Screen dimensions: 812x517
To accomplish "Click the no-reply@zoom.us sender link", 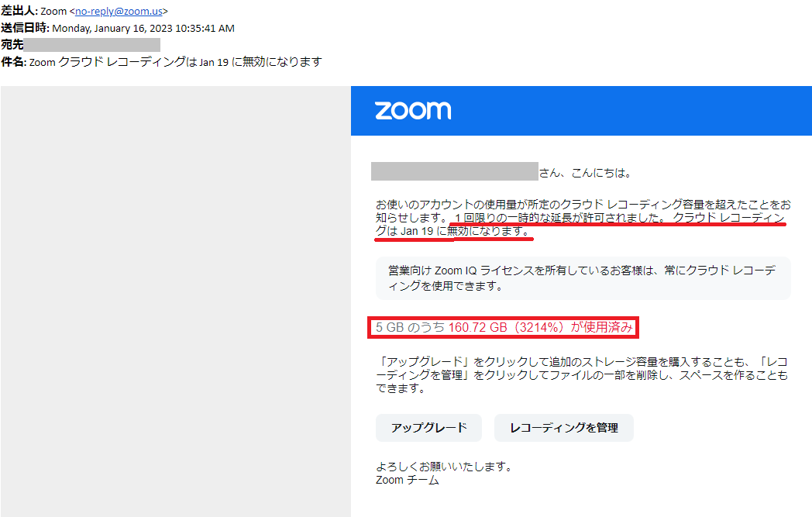I will click(x=119, y=11).
